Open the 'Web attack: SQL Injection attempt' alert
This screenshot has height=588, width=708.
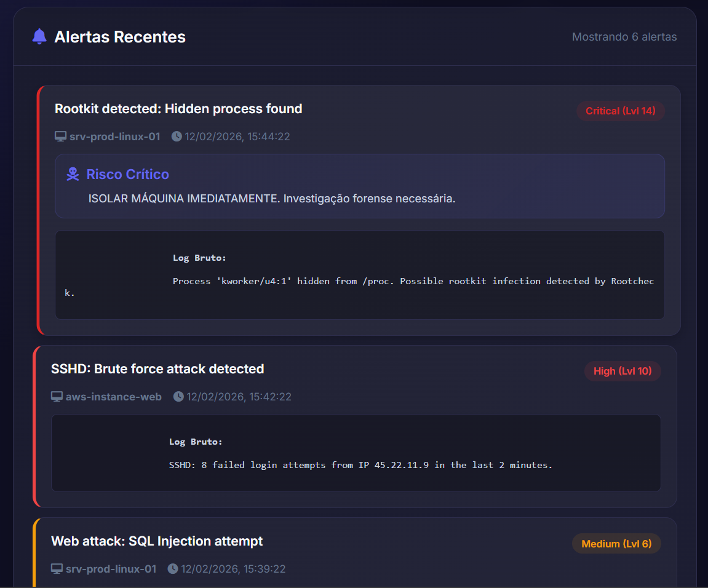click(157, 541)
